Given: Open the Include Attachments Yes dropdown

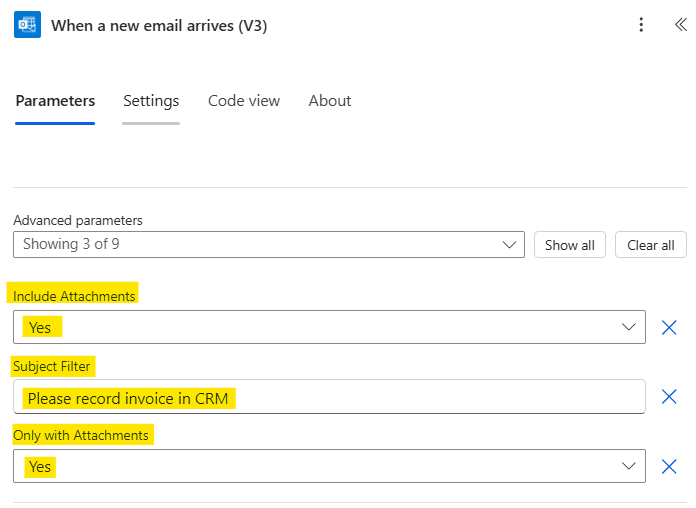Looking at the screenshot, I should click(x=329, y=327).
